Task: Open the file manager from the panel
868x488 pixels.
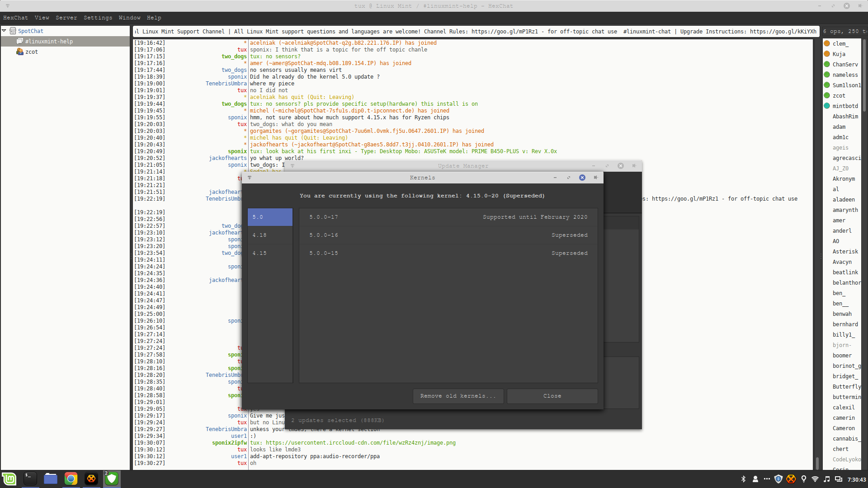Action: 51,479
